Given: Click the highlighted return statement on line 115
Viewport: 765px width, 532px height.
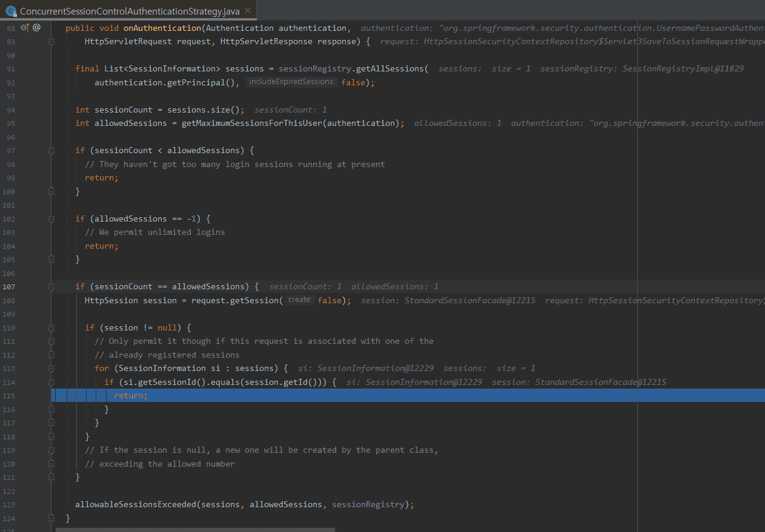Looking at the screenshot, I should (x=130, y=396).
